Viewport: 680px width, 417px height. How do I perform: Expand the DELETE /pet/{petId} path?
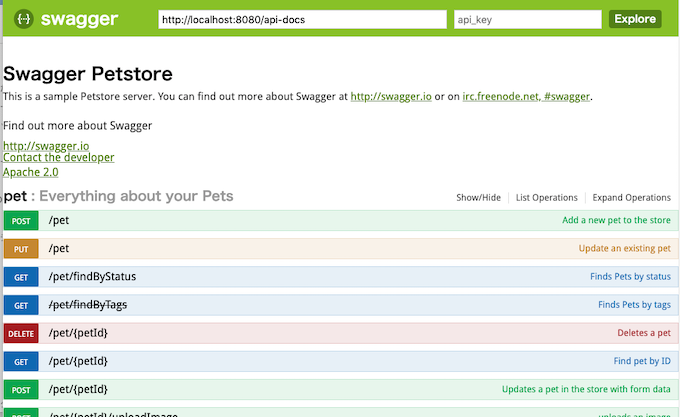click(x=78, y=333)
